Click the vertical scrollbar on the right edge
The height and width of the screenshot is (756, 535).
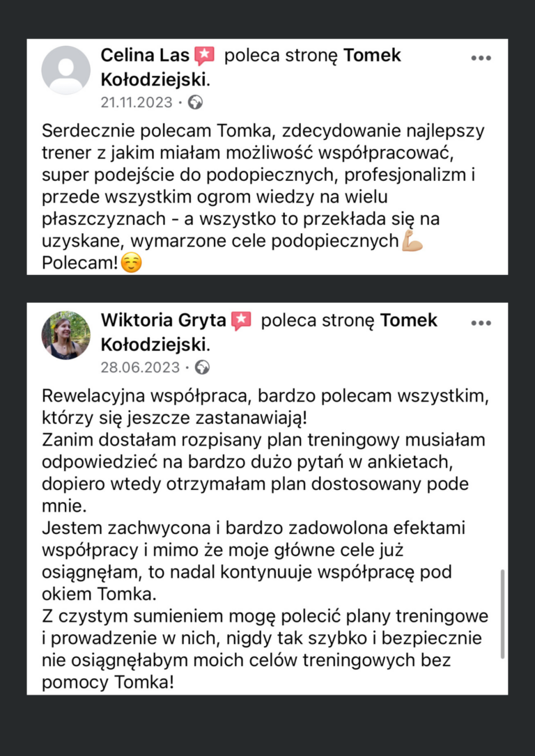coord(502,613)
